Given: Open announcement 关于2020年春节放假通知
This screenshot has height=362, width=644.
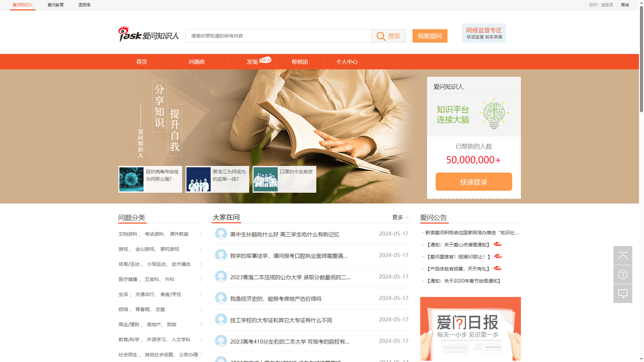Looking at the screenshot, I should (x=463, y=281).
